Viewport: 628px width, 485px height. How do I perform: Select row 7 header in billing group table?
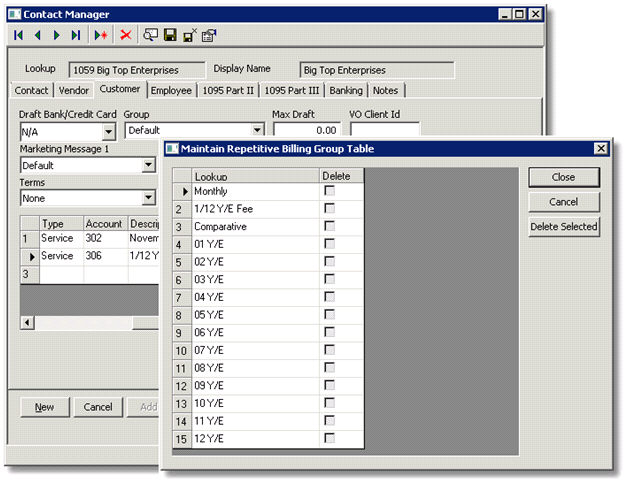click(x=182, y=298)
